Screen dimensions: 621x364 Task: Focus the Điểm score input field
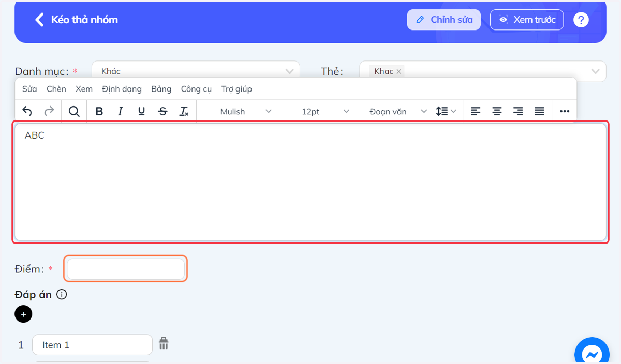point(126,269)
